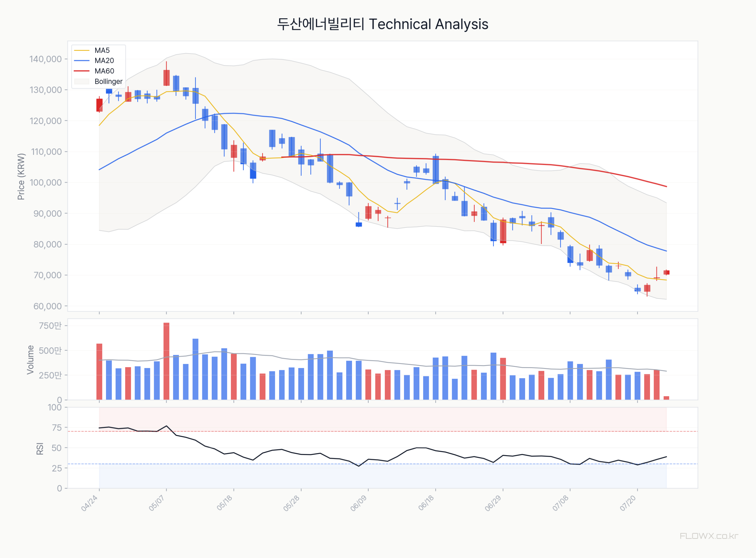Click the 100,000 price axis label
Image resolution: width=756 pixels, height=558 pixels.
click(x=45, y=182)
